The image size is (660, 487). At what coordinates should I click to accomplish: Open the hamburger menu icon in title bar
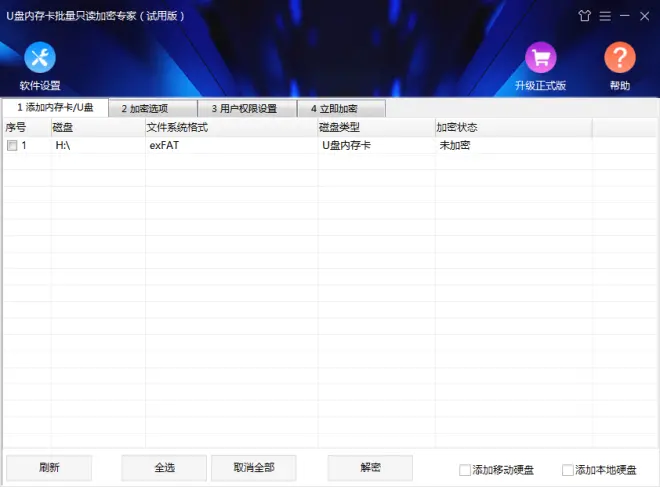coord(605,16)
